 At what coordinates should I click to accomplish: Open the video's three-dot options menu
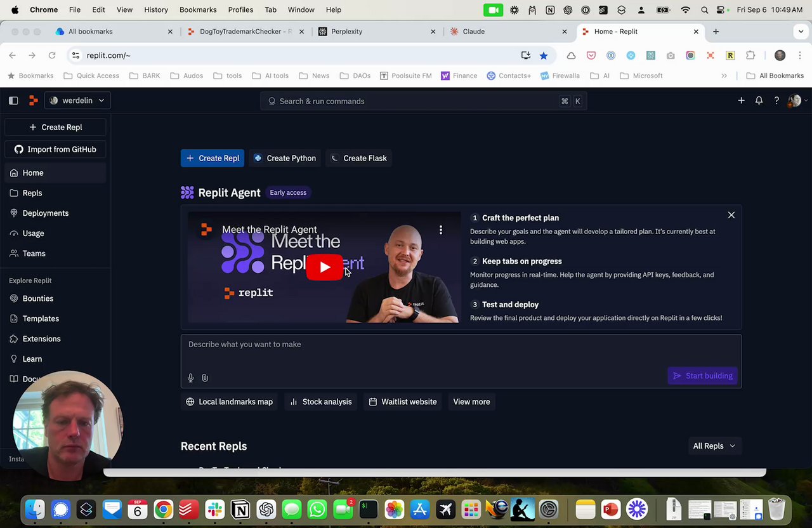[441, 230]
